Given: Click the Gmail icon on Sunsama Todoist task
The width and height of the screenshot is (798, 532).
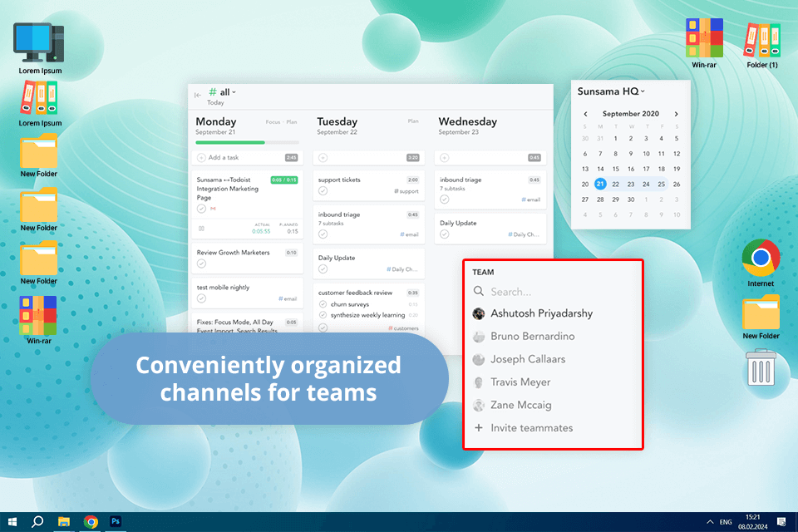Looking at the screenshot, I should coord(213,209).
